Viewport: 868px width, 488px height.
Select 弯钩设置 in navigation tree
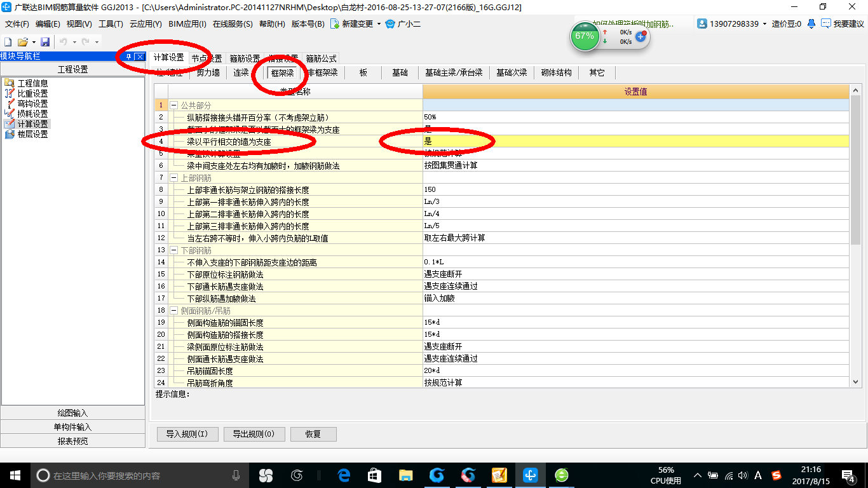point(32,104)
